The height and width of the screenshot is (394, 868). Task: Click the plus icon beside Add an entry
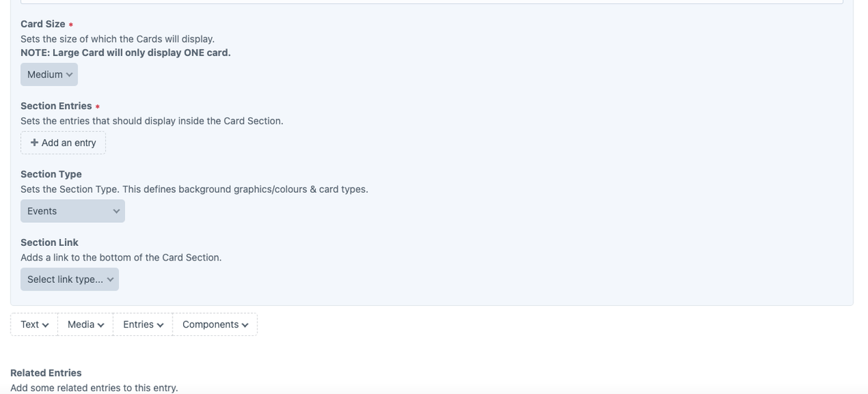click(34, 143)
